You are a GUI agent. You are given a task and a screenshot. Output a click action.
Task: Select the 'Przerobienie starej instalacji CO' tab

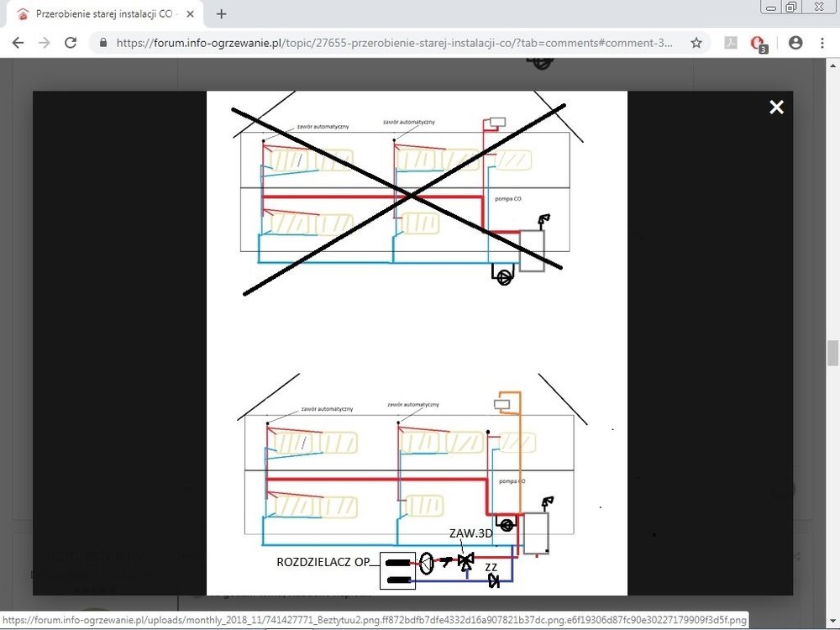click(x=101, y=14)
